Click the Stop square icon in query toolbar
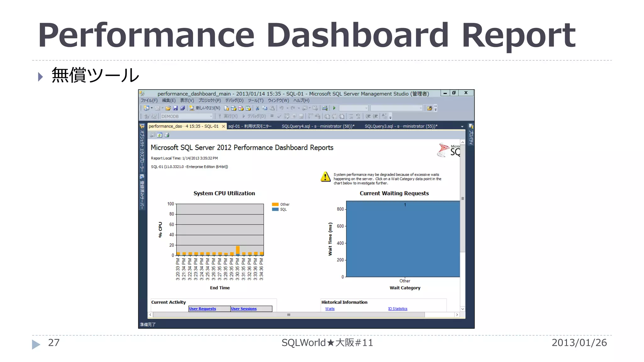644x362 pixels. click(x=272, y=116)
